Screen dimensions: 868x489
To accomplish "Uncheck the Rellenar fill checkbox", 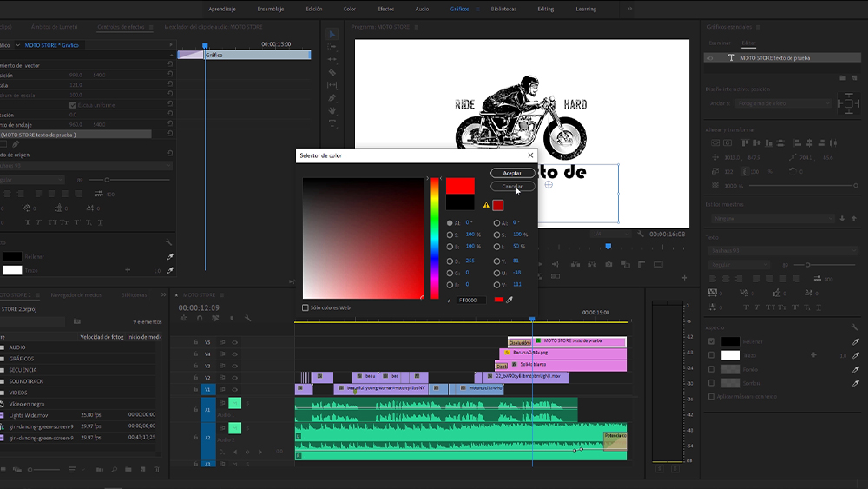I will 712,341.
